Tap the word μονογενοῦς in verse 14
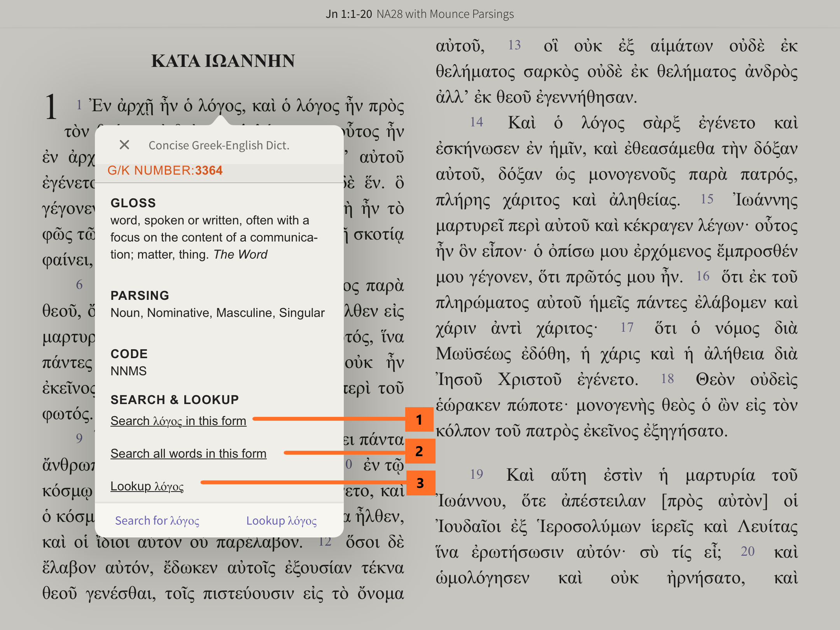Screen dimensions: 840x630 point(632,174)
